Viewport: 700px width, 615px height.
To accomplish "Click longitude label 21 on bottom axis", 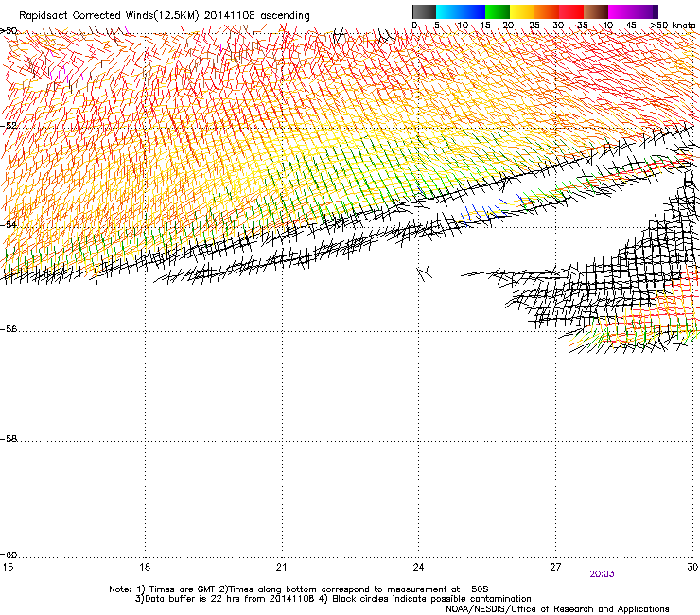I will tap(281, 567).
